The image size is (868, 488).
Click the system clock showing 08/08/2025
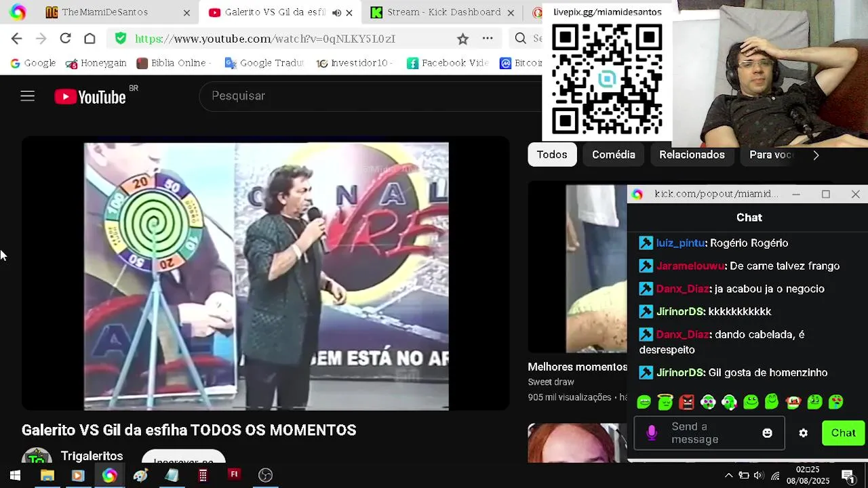coord(808,475)
